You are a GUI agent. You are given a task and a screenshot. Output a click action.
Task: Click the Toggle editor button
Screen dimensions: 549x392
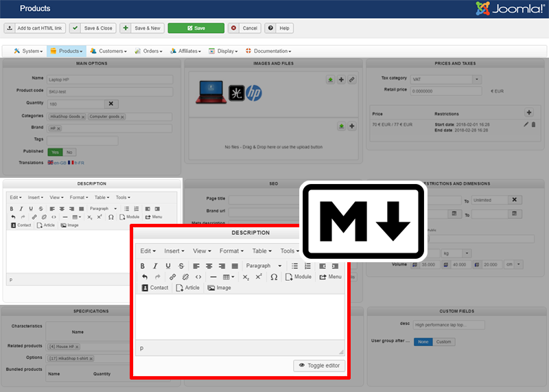(319, 365)
